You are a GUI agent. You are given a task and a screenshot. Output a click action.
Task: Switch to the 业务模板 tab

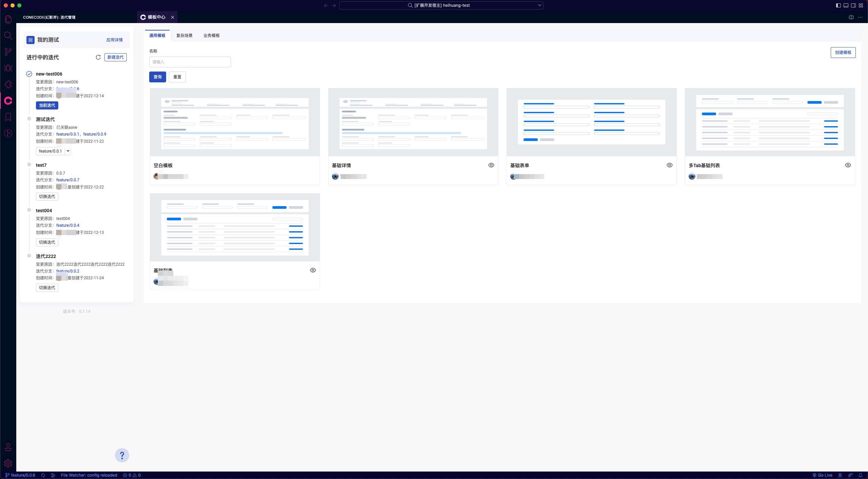pyautogui.click(x=212, y=36)
